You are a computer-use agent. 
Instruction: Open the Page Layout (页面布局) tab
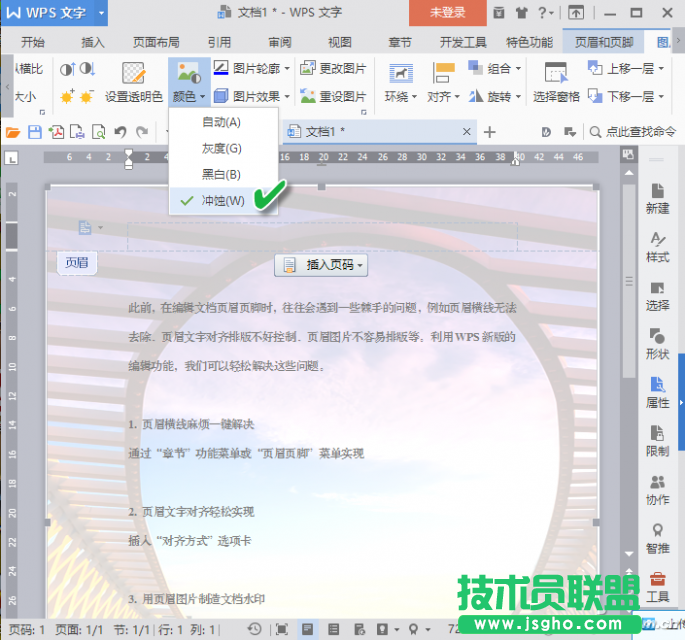tap(156, 42)
